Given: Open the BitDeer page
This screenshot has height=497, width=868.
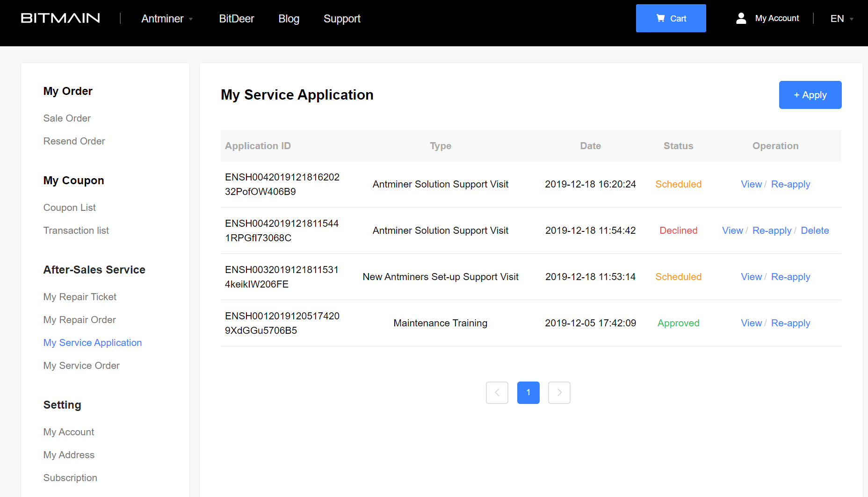Looking at the screenshot, I should (236, 19).
